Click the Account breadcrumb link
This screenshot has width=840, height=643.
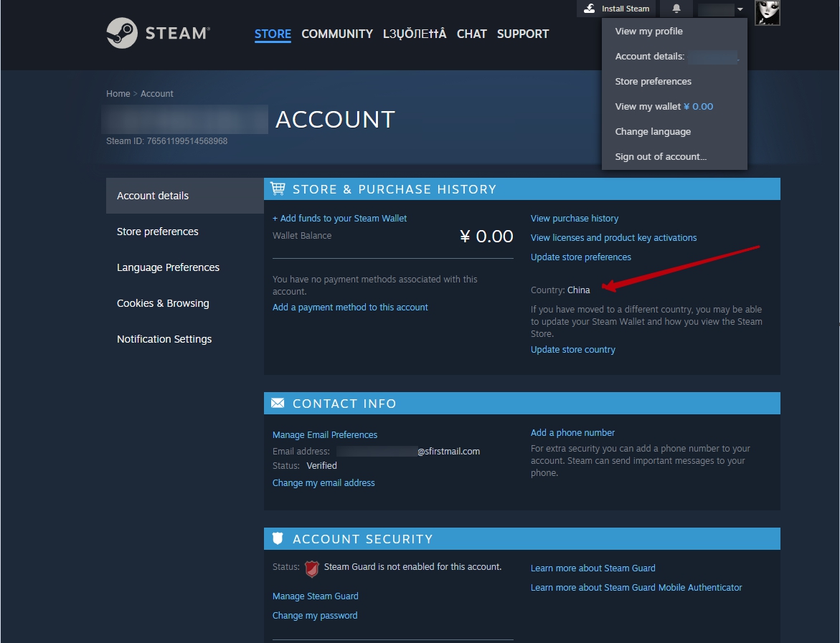click(156, 94)
